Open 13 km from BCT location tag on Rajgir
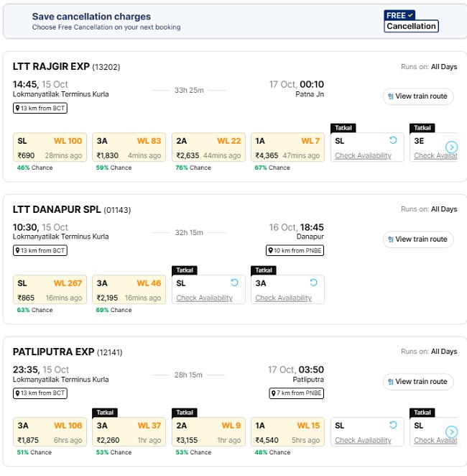467x476 pixels. click(40, 109)
